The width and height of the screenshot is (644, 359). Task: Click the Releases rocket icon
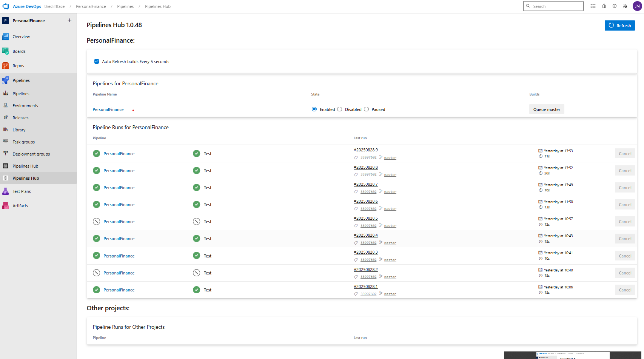coord(6,117)
